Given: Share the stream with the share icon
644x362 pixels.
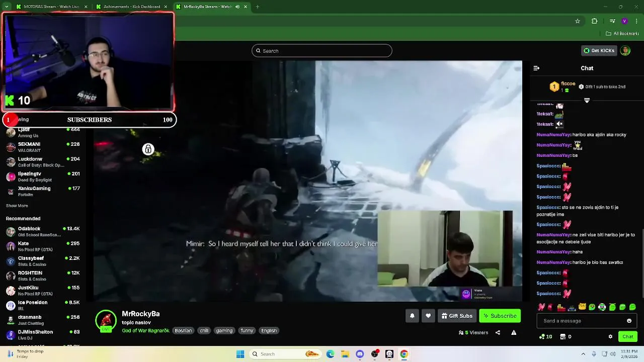Looking at the screenshot, I should [498, 332].
